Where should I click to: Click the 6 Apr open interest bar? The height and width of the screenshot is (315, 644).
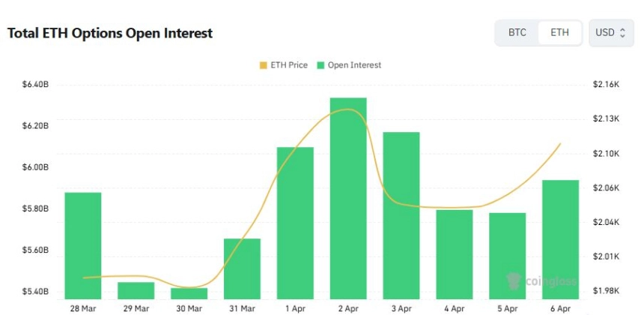[x=560, y=238]
